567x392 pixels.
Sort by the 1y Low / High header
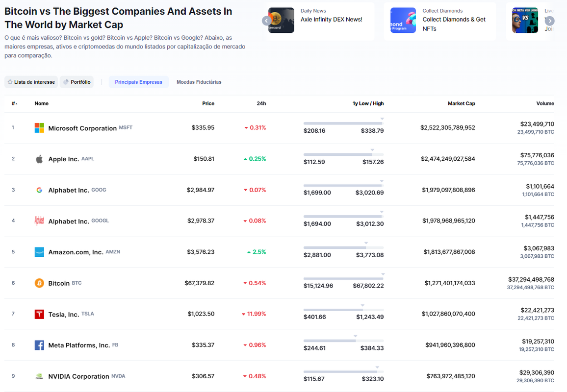click(368, 103)
